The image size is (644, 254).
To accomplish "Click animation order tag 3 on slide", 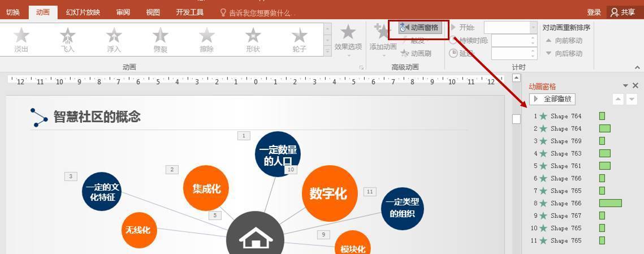I will tap(71, 176).
